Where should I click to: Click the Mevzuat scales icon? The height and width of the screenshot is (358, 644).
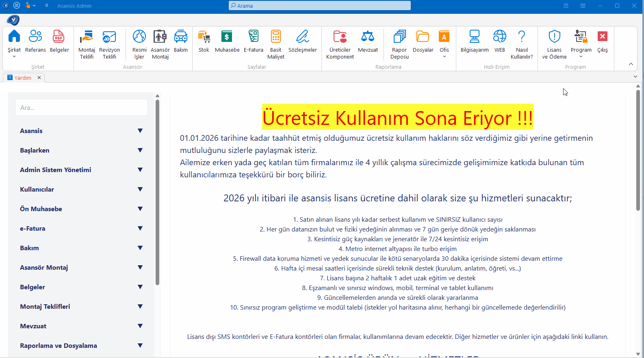tap(368, 37)
